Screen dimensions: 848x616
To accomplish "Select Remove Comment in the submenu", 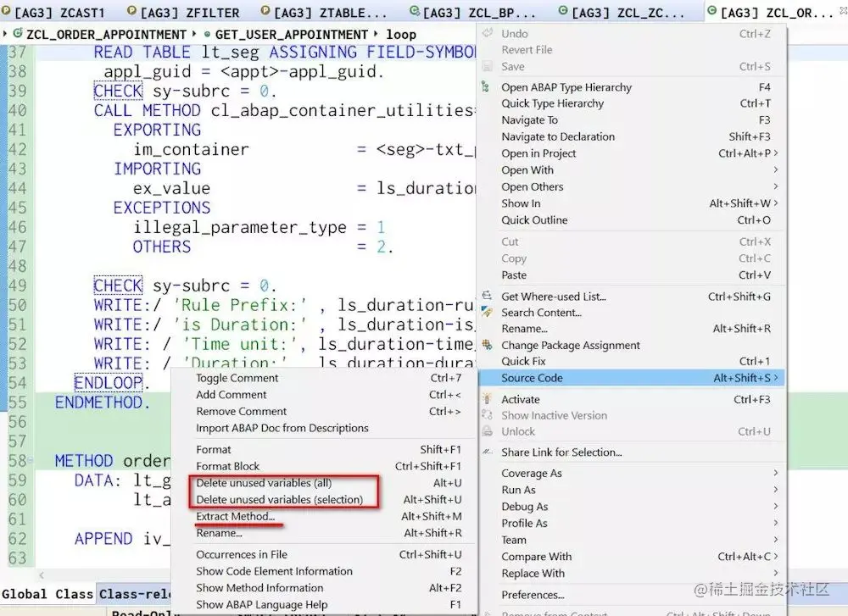I will (324, 411).
